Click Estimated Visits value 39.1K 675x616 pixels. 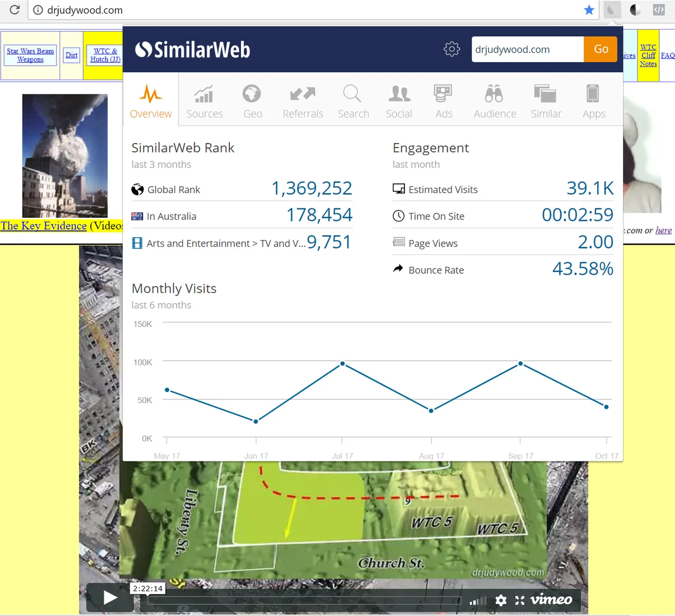590,188
